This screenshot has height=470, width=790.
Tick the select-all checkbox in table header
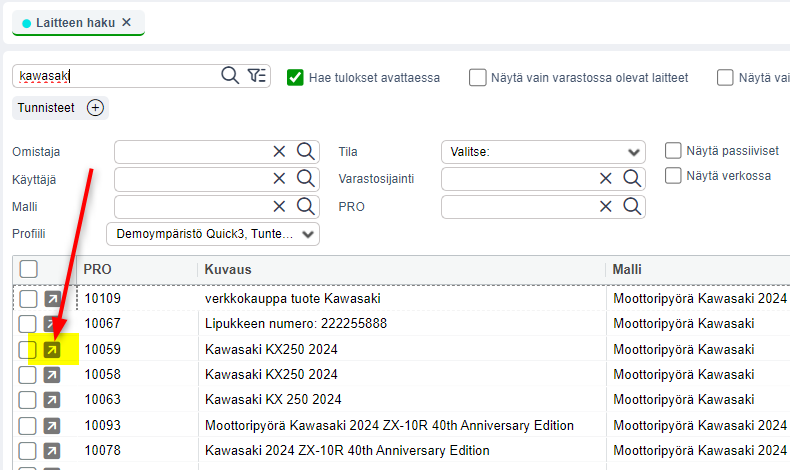(x=29, y=269)
